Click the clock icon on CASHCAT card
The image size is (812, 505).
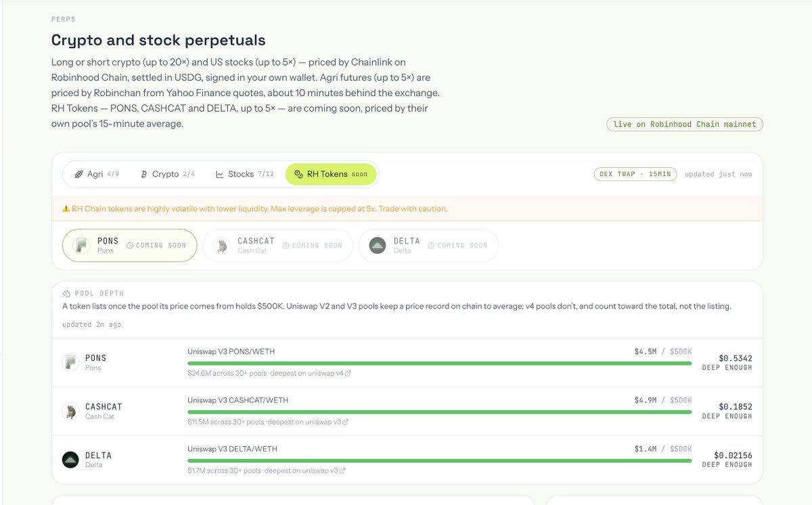(x=286, y=246)
